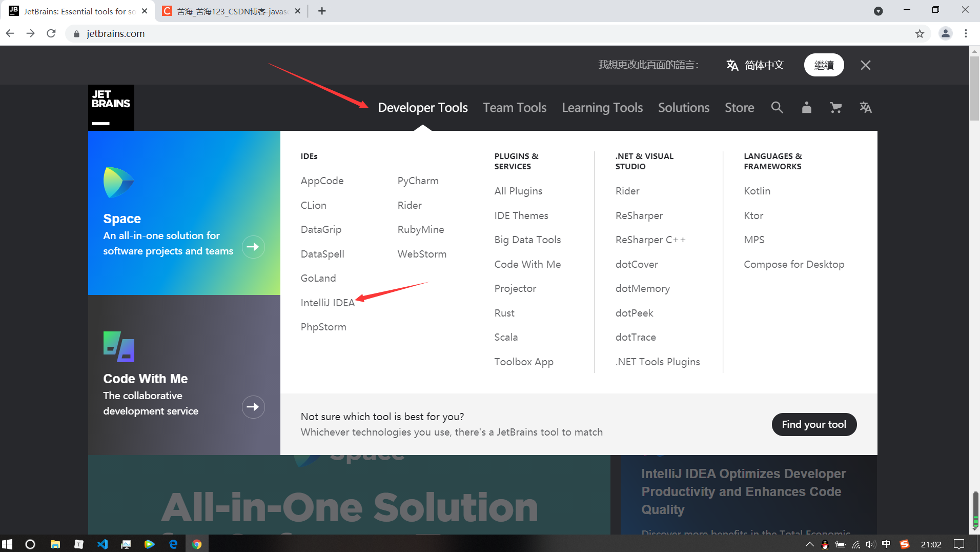The image size is (980, 552).
Task: Open ReSharper C++ link
Action: (650, 240)
